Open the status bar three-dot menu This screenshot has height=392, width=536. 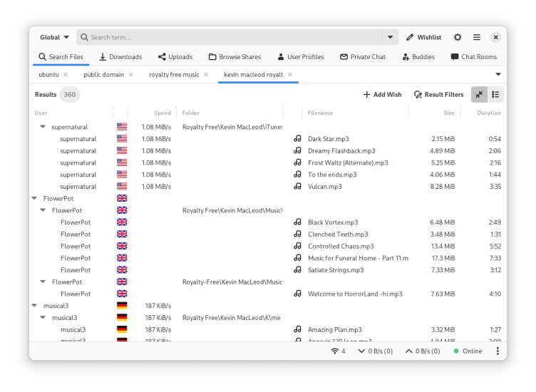pos(498,351)
